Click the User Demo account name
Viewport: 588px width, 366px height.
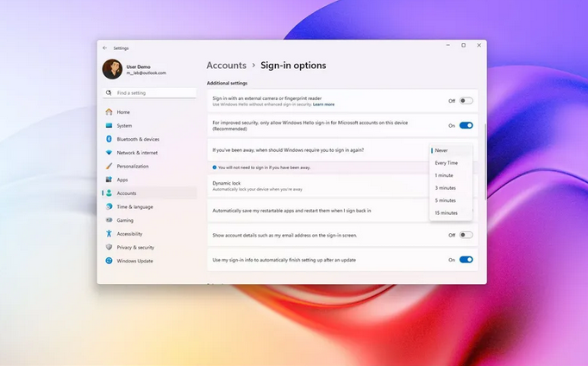pos(138,66)
